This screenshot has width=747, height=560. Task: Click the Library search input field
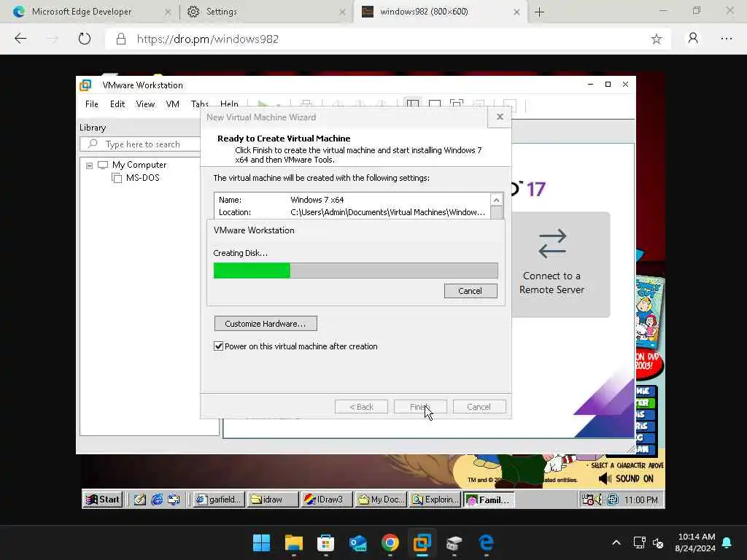point(141,144)
